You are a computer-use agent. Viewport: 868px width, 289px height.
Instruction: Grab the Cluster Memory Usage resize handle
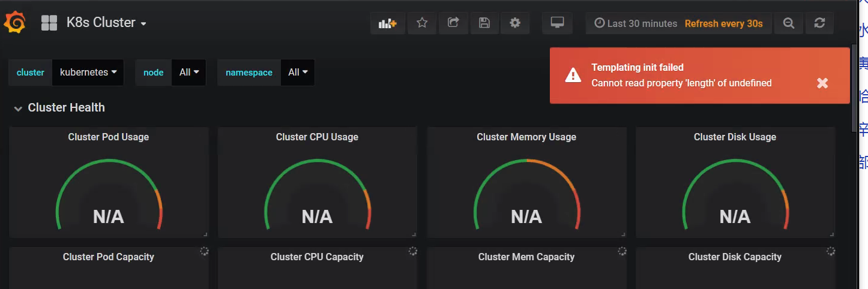pyautogui.click(x=623, y=234)
